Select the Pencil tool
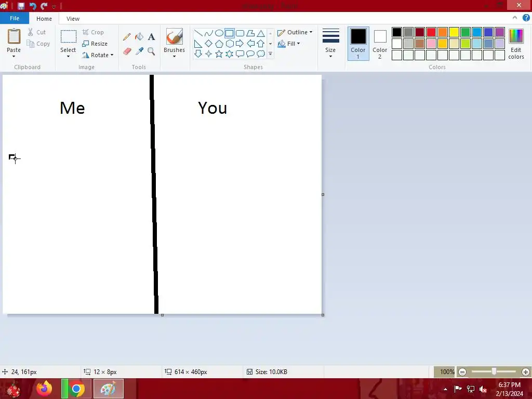Image resolution: width=532 pixels, height=399 pixels. pos(127,37)
